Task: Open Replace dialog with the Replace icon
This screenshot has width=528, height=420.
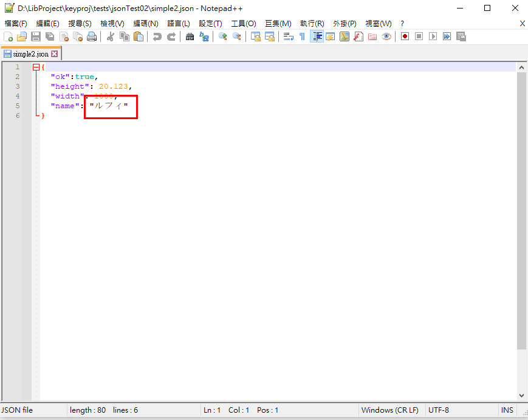Action: [x=204, y=36]
